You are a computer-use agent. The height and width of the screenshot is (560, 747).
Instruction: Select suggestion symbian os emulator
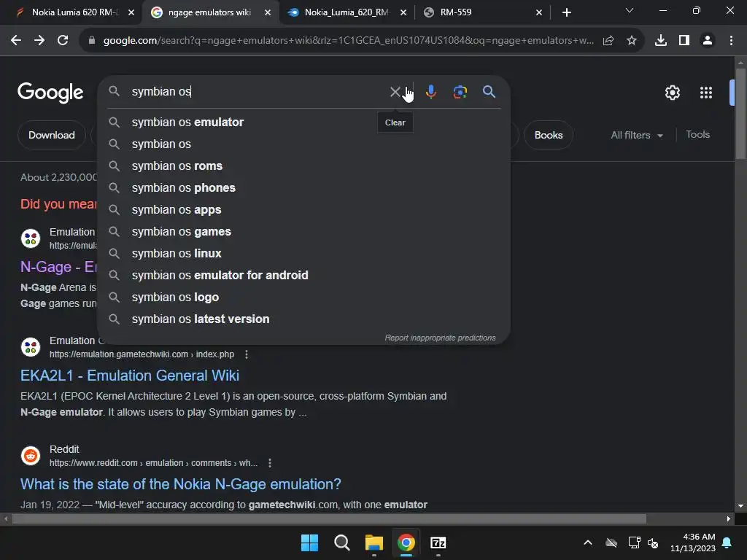pyautogui.click(x=303, y=122)
